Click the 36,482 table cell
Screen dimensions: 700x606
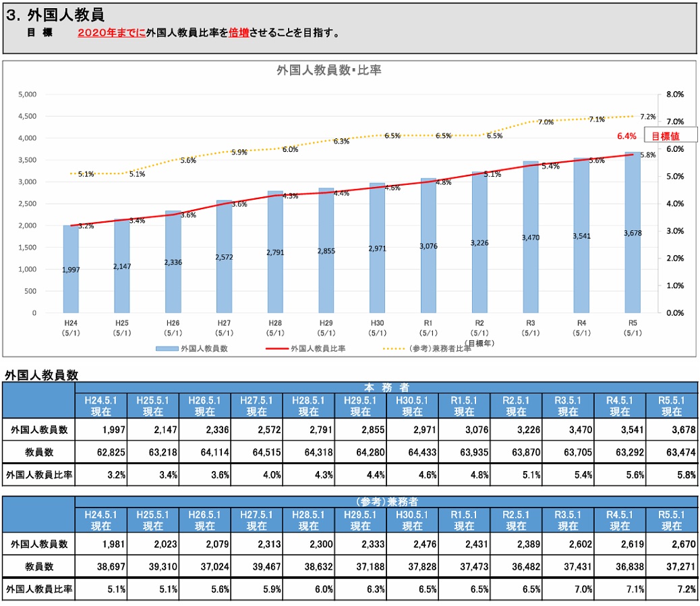516,567
